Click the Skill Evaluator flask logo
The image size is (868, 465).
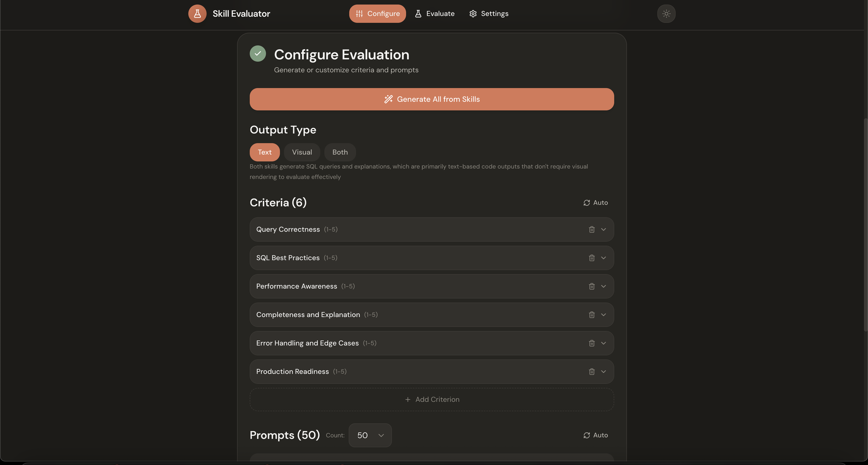(x=197, y=14)
